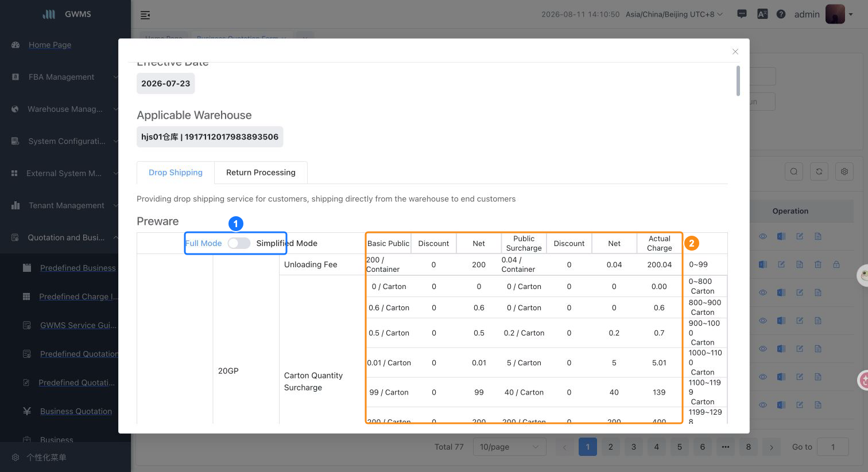Open GWMS Service Guide menu item
This screenshot has height=472, width=868.
point(78,325)
